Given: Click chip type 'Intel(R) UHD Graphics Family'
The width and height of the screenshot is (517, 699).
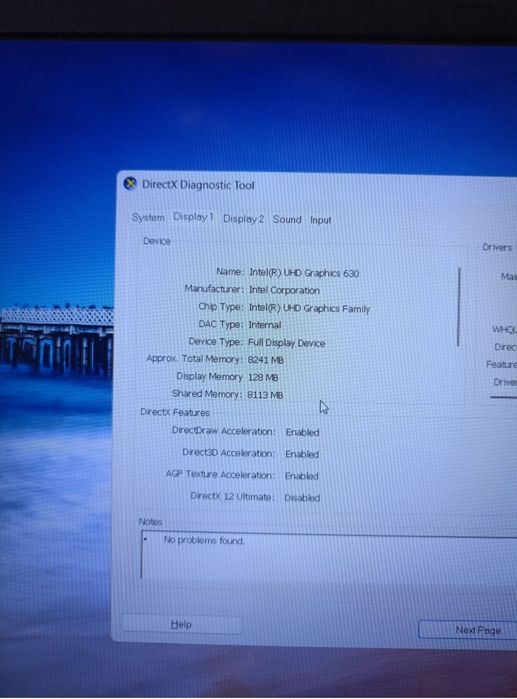Looking at the screenshot, I should [309, 308].
